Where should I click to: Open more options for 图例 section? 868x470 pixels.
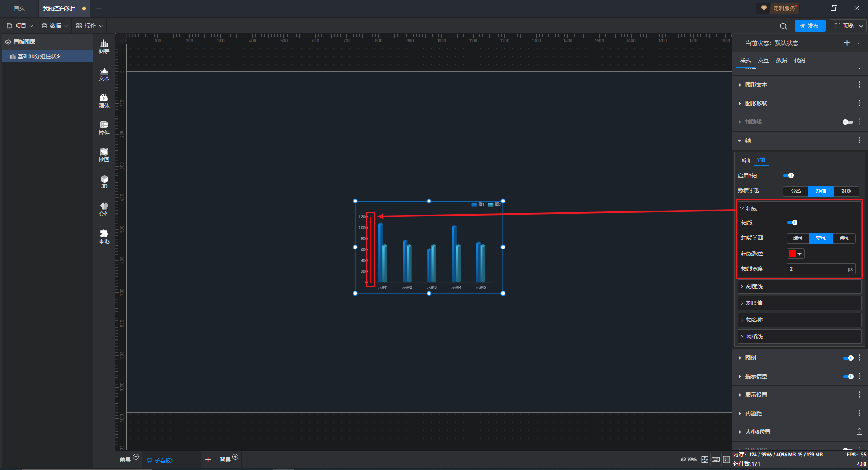(859, 358)
